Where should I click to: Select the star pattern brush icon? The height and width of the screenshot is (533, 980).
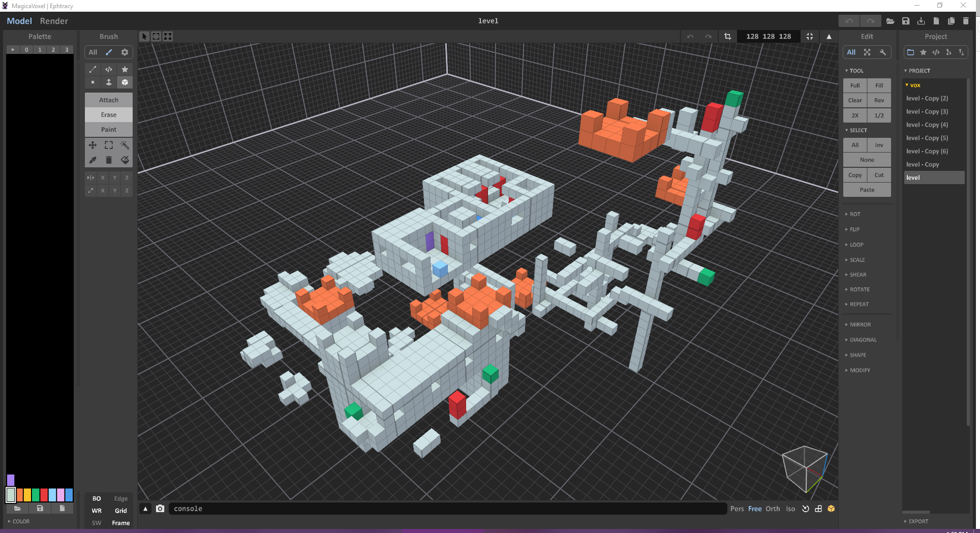pos(125,70)
